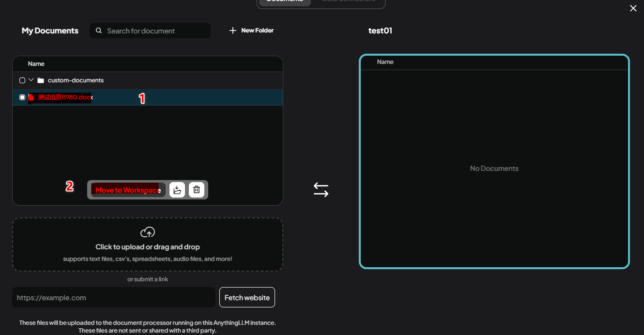Check the custom-documents folder checkbox
This screenshot has height=335, width=644.
click(22, 80)
